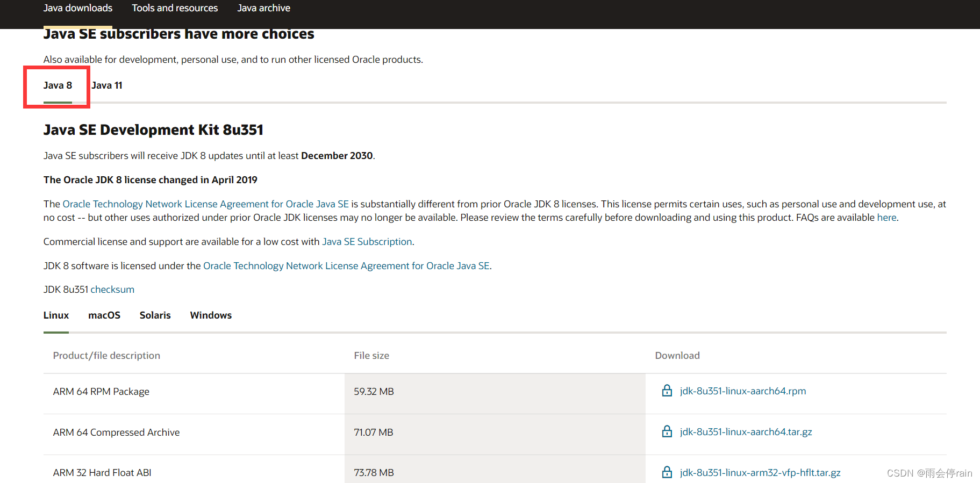Image resolution: width=980 pixels, height=483 pixels.
Task: Switch to the macOS platform tab
Action: pos(104,315)
